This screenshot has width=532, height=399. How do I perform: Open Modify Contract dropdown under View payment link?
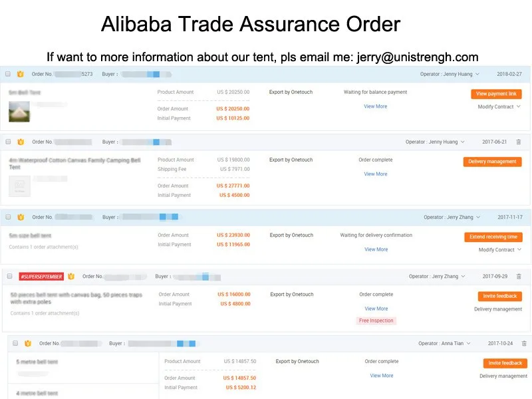(499, 106)
